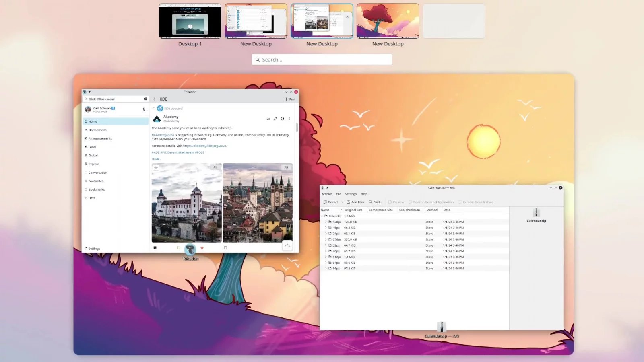Click the Extract button in the Ark toolbar
644x362 pixels.
(x=331, y=202)
